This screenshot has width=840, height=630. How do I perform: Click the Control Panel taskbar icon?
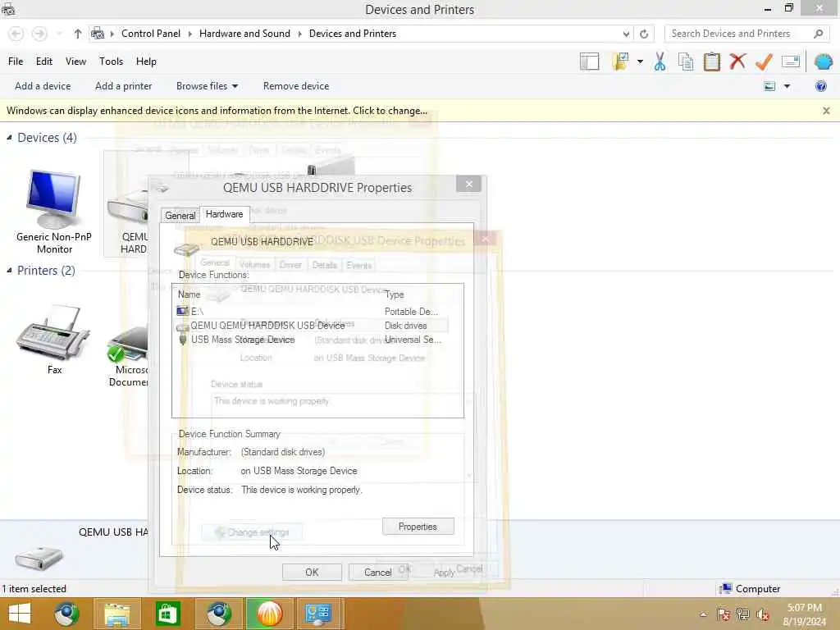(318, 614)
